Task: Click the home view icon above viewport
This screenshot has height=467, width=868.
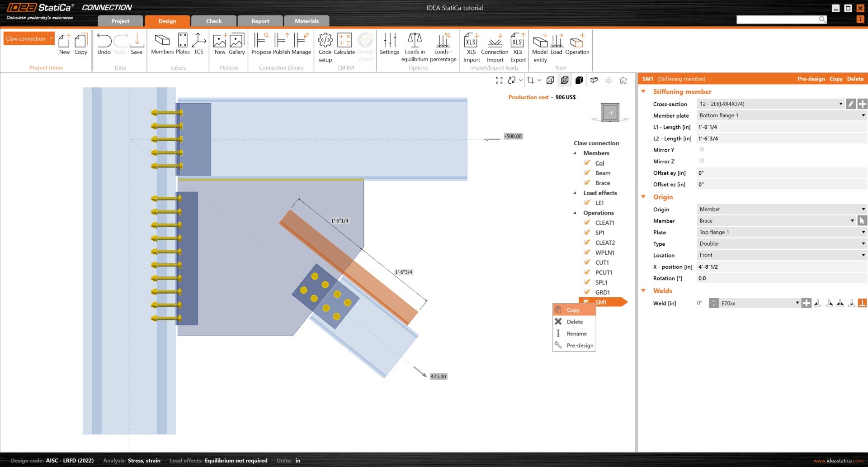Action: pos(623,80)
